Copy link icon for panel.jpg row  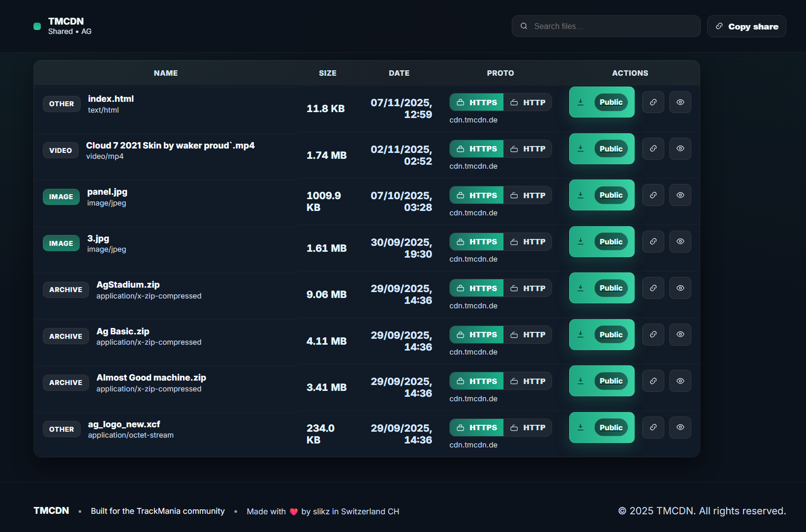(653, 195)
